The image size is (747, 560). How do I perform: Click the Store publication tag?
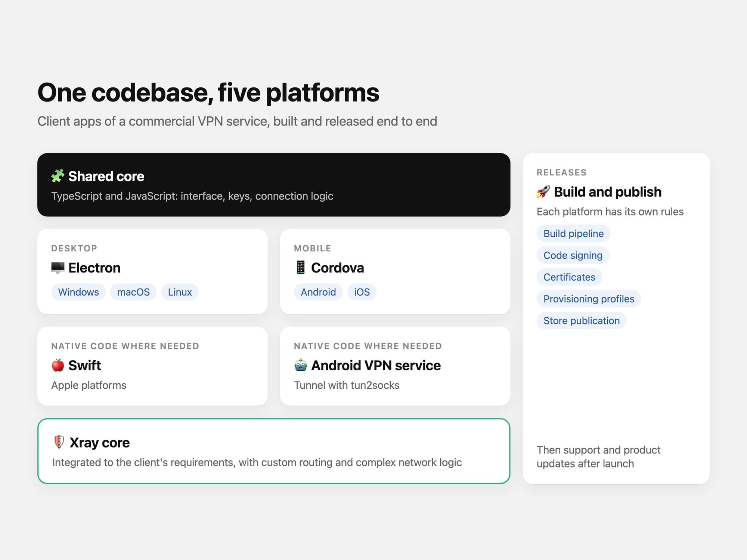[581, 321]
